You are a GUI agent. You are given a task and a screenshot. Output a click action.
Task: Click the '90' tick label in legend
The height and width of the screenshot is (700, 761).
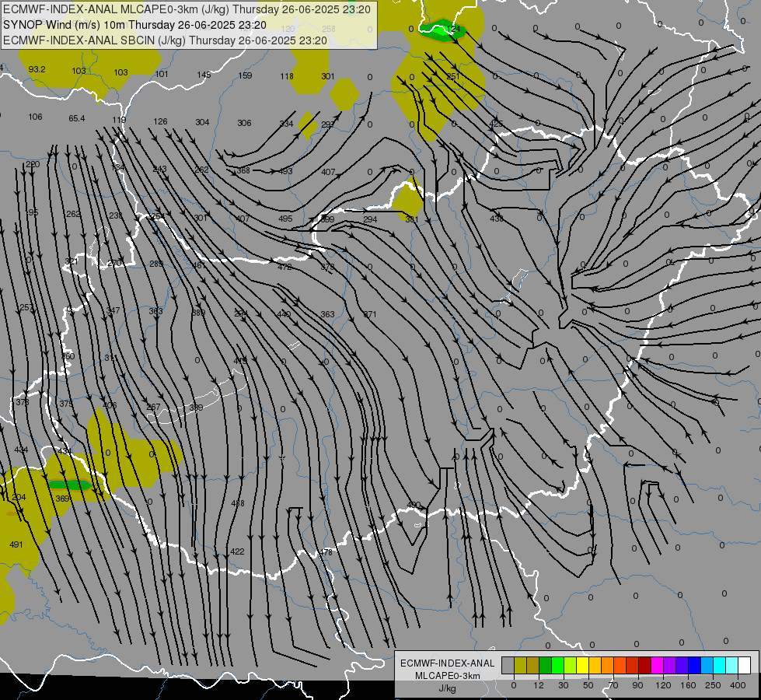(637, 685)
